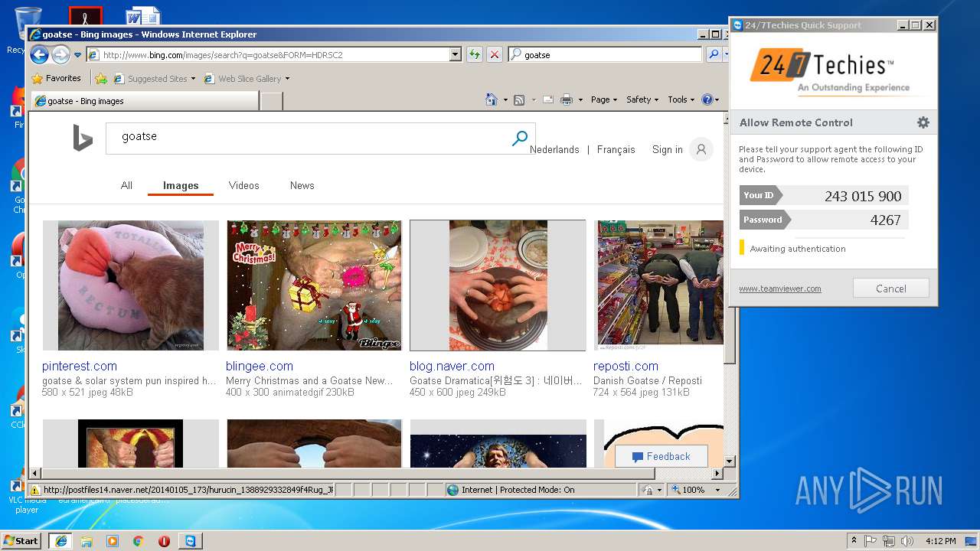Screen dimensions: 980x551
Task: Click the RSS feeds icon
Action: tap(519, 99)
